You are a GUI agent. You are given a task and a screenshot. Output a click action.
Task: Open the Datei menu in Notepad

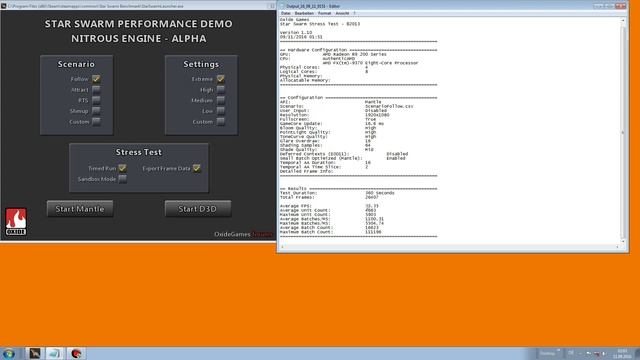(286, 13)
